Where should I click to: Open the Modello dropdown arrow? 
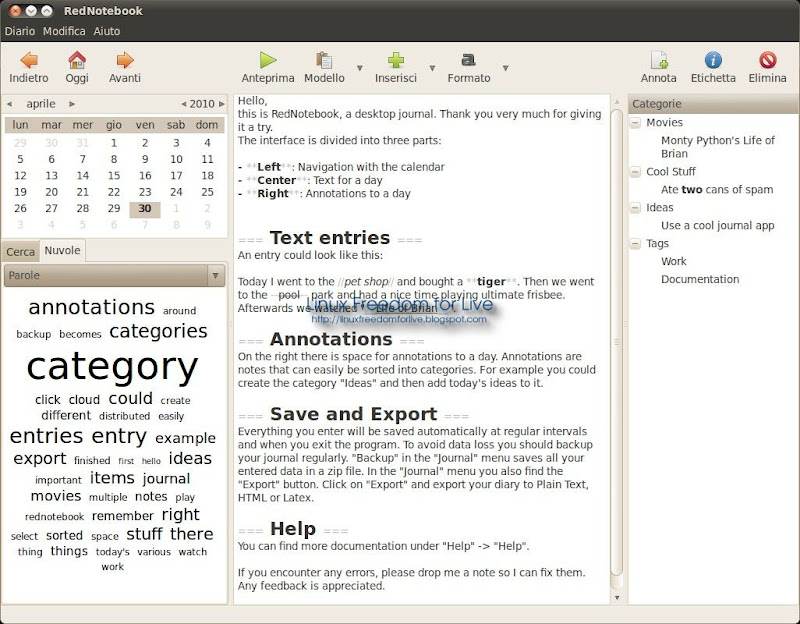[x=360, y=68]
